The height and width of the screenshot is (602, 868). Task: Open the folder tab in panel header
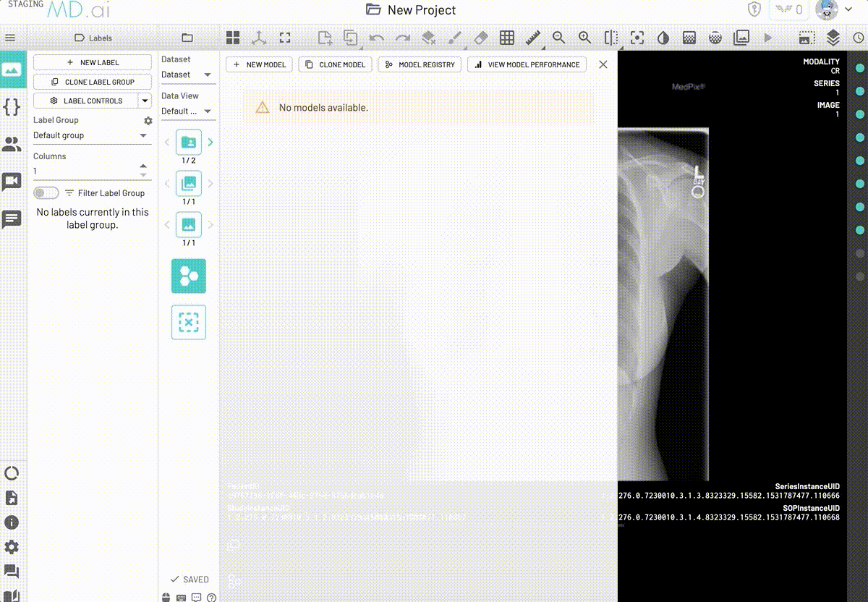point(187,38)
